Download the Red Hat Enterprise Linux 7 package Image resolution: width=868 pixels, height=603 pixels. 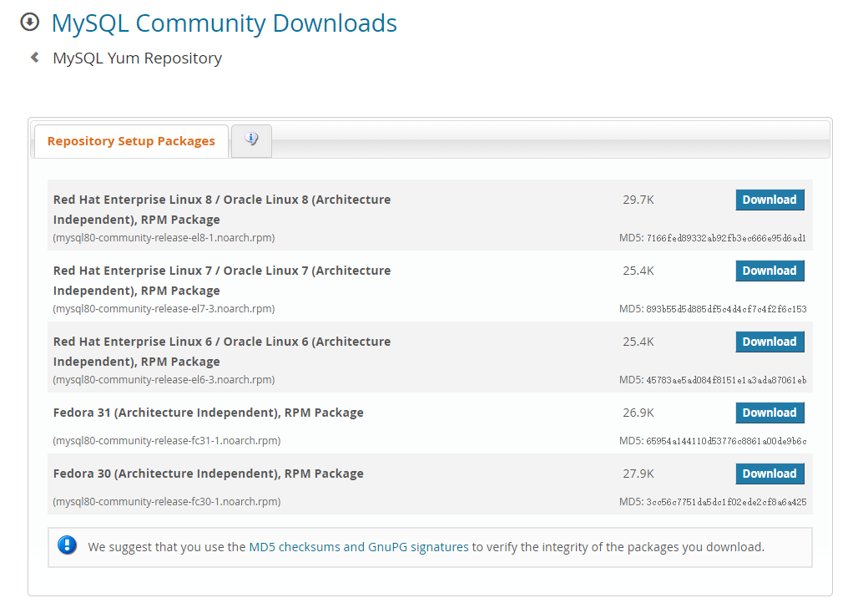click(770, 271)
